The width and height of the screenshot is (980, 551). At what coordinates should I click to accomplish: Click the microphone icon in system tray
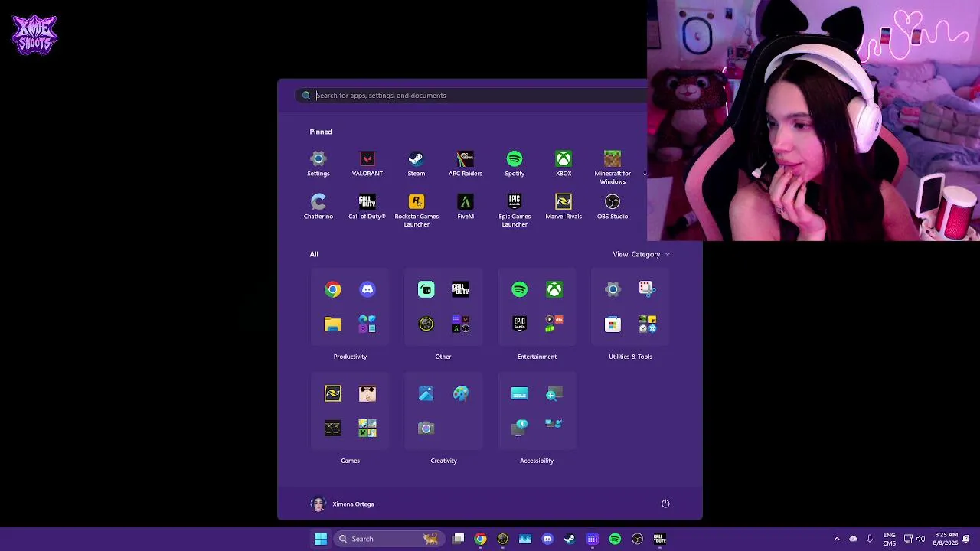(x=870, y=539)
